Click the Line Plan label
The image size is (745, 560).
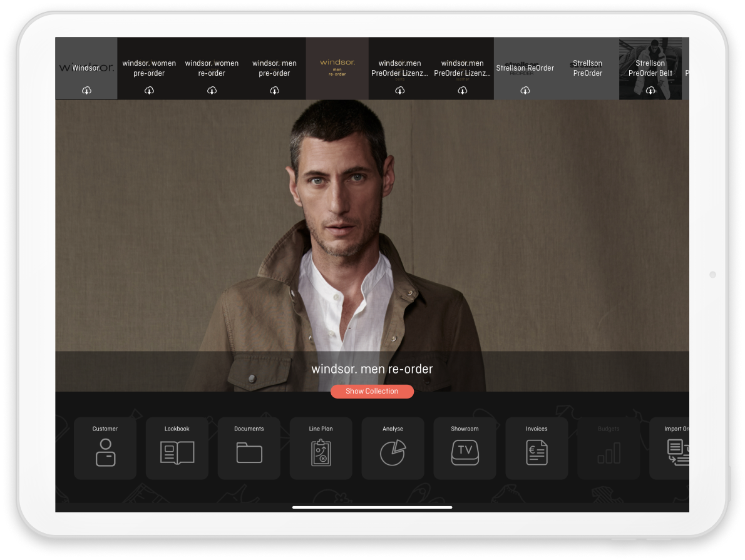click(x=321, y=429)
